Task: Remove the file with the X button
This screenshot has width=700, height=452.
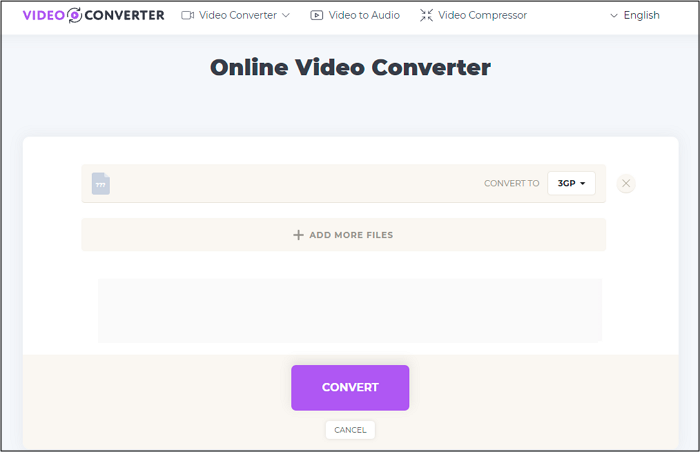Action: [x=626, y=183]
